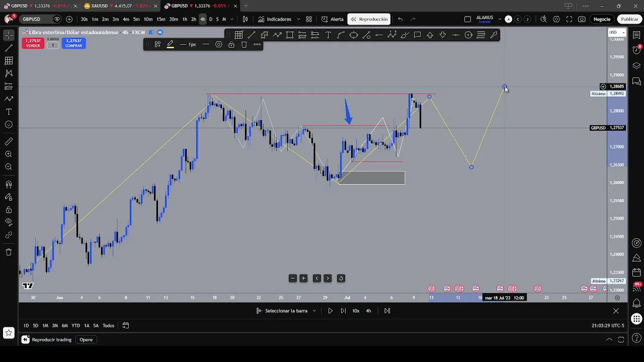
Task: Open the candlestick chart type selector
Action: (x=245, y=19)
